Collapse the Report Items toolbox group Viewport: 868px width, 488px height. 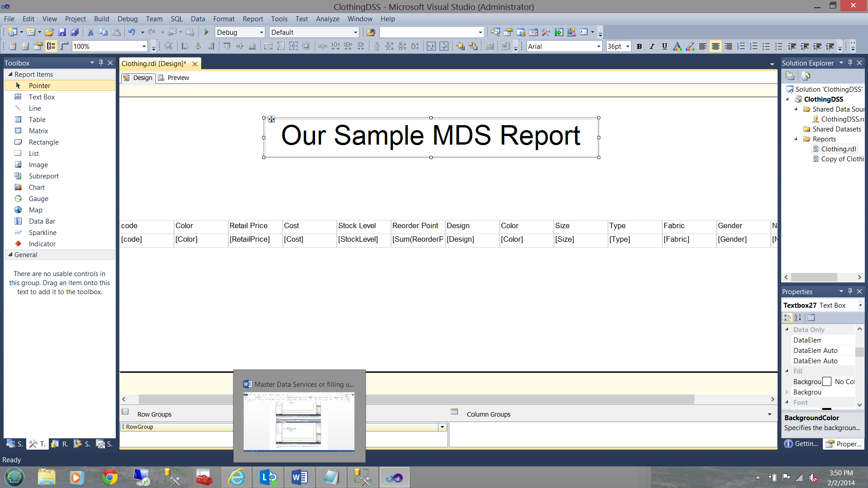[x=10, y=74]
